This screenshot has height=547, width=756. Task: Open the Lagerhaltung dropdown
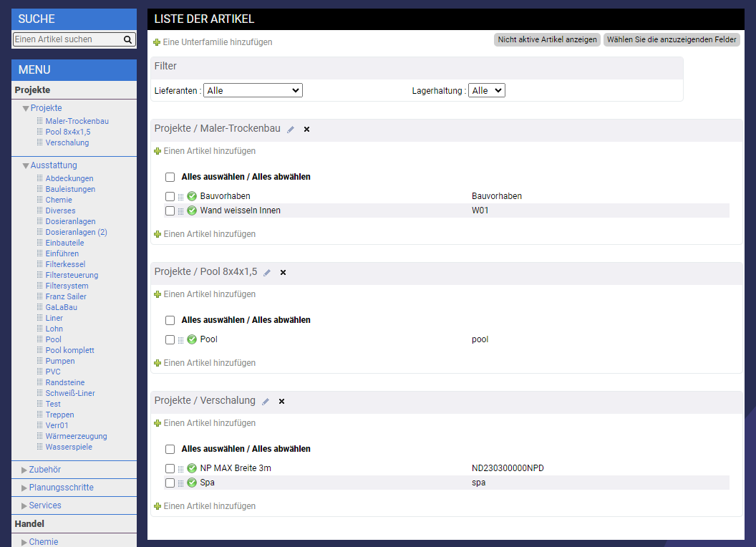tap(486, 91)
